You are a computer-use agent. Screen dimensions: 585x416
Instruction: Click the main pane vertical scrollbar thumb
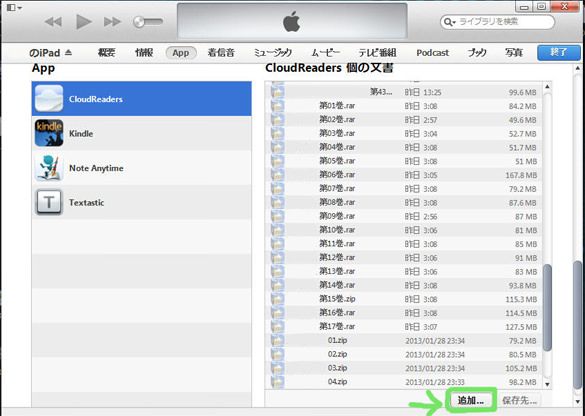point(578,324)
